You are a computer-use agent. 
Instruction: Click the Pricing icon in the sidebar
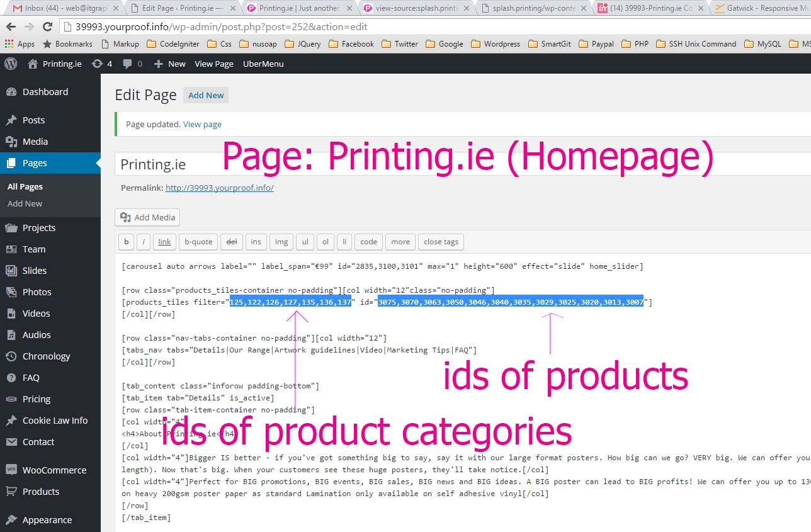point(11,399)
